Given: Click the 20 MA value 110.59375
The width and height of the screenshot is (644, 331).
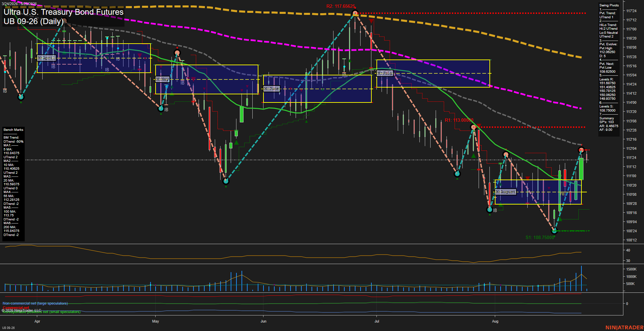Looking at the screenshot, I should point(11,184).
